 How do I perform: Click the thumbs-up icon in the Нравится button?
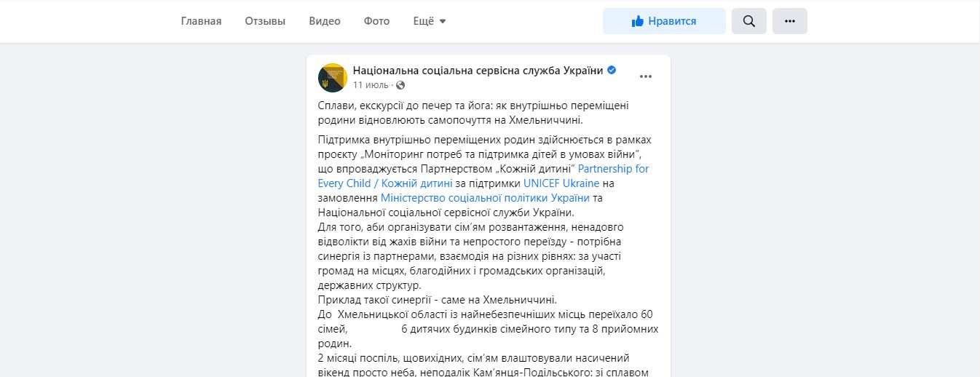pos(638,21)
